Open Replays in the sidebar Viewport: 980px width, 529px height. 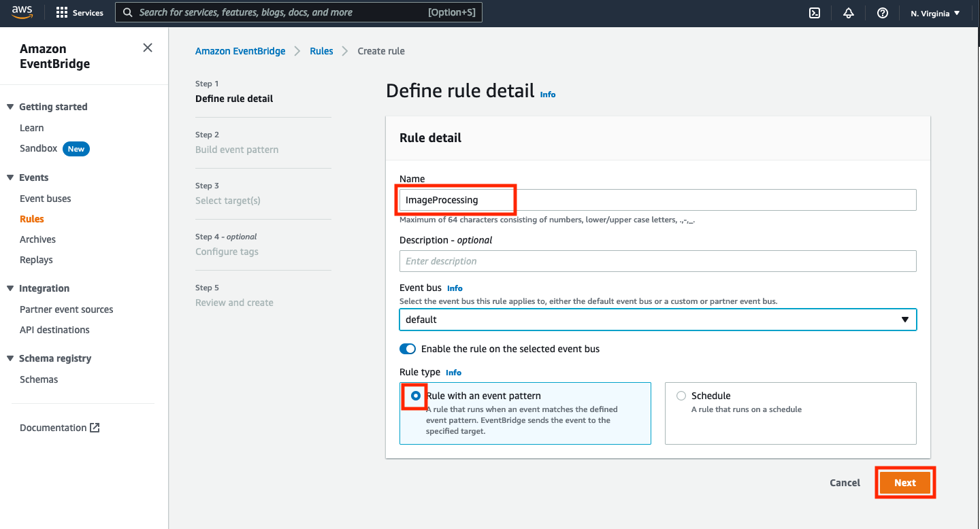tap(36, 260)
